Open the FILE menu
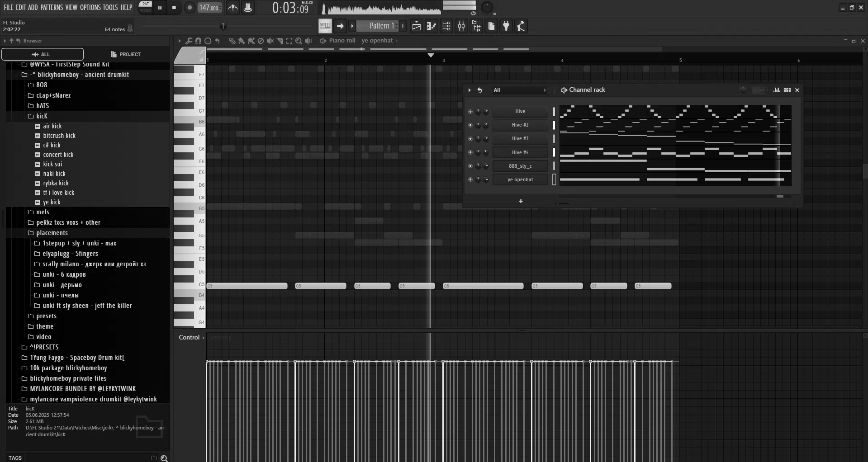This screenshot has width=868, height=462. click(9, 7)
